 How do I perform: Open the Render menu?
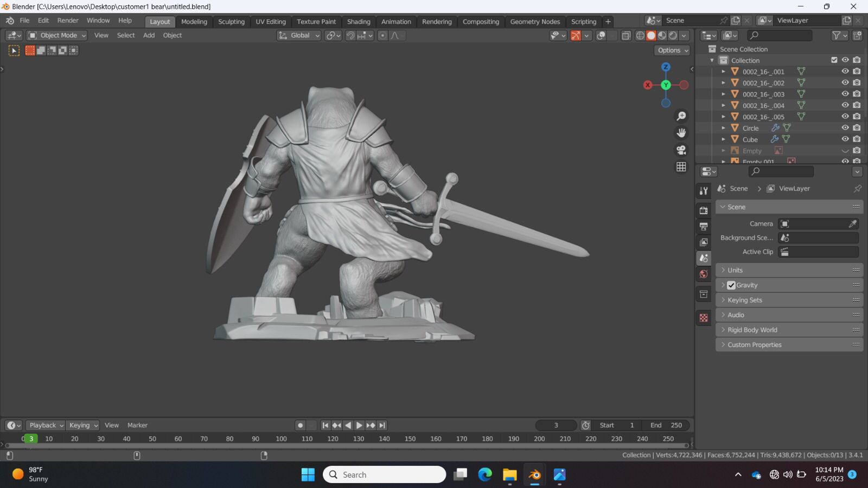(x=68, y=21)
